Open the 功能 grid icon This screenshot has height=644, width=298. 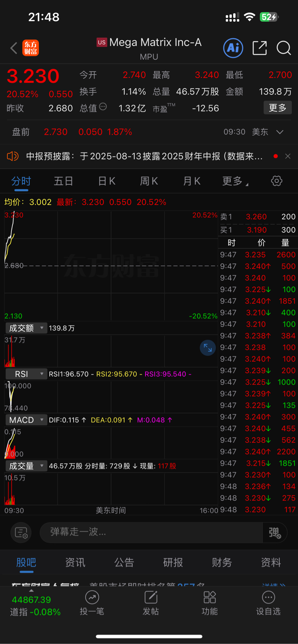[210, 603]
